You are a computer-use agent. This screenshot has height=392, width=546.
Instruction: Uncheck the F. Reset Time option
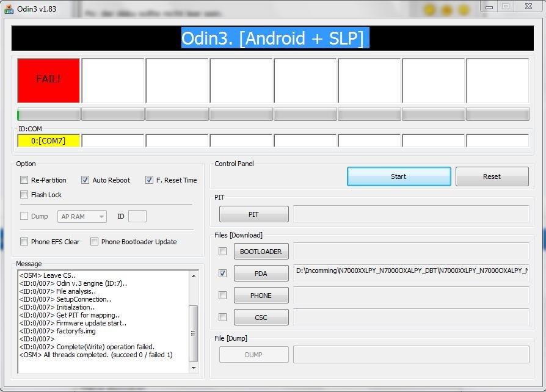coord(149,180)
